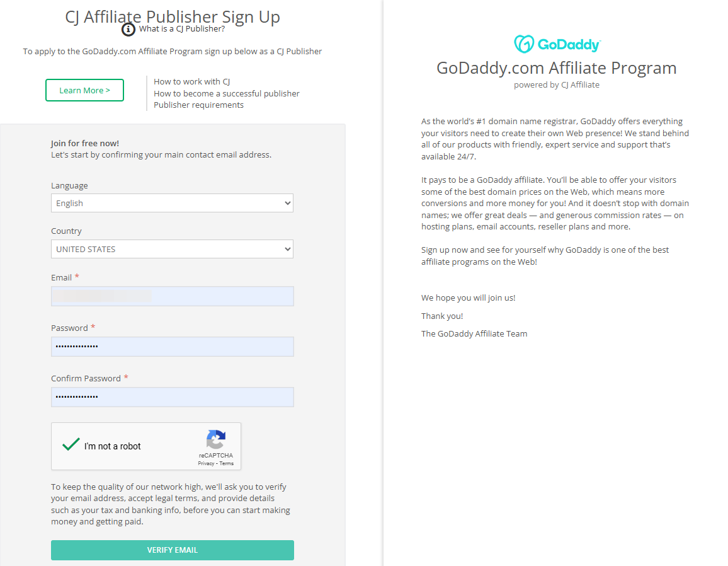Expand the Language selector chevron
The image size is (728, 566).
pyautogui.click(x=287, y=203)
